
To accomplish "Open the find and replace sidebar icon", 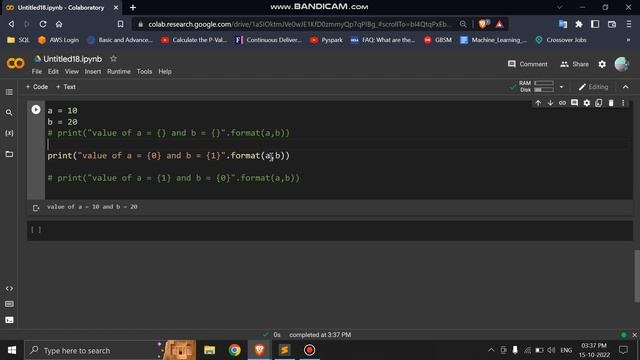I will pyautogui.click(x=9, y=113).
